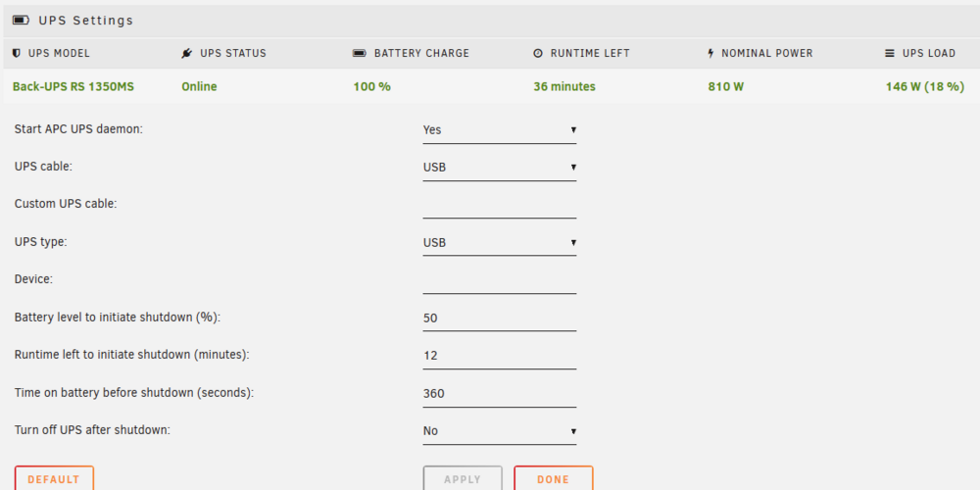Click the Battery level to initiate shutdown label
Viewport: 980px width, 490px height.
[118, 317]
